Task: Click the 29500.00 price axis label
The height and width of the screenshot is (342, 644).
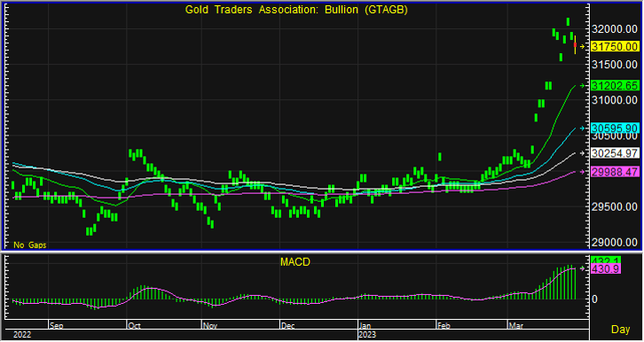Action: pyautogui.click(x=615, y=206)
